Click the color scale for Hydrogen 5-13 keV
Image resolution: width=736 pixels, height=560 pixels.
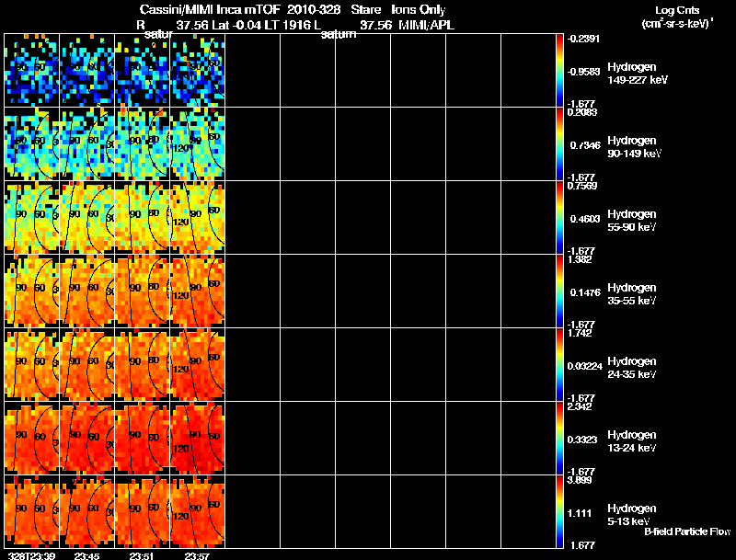tap(560, 512)
